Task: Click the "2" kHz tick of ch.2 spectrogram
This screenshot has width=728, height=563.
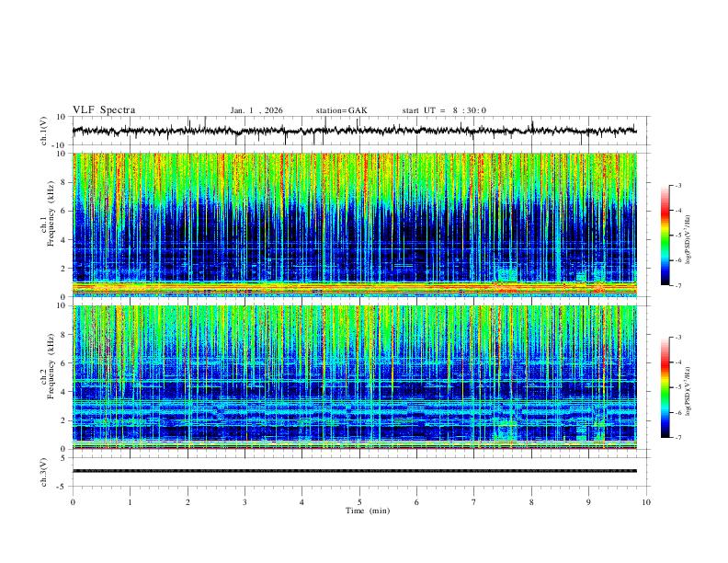Action: [63, 420]
